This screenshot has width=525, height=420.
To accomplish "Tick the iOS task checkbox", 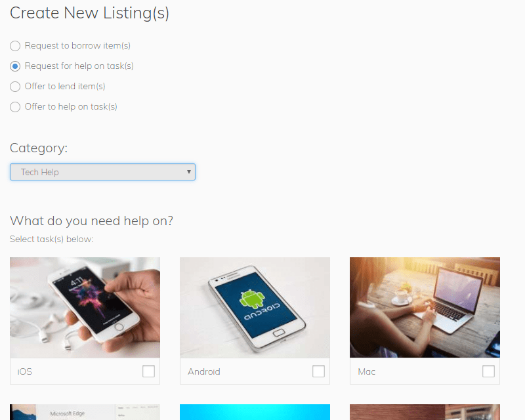I will tap(149, 371).
